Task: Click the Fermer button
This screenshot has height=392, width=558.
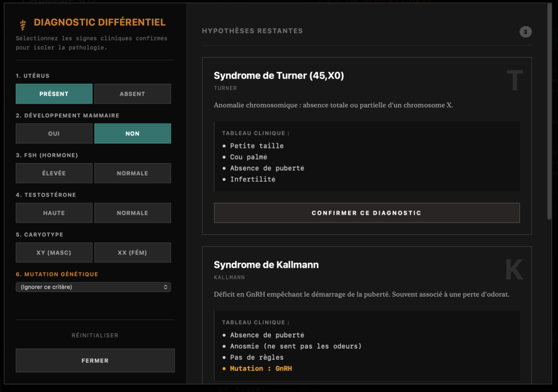Action: 95,360
